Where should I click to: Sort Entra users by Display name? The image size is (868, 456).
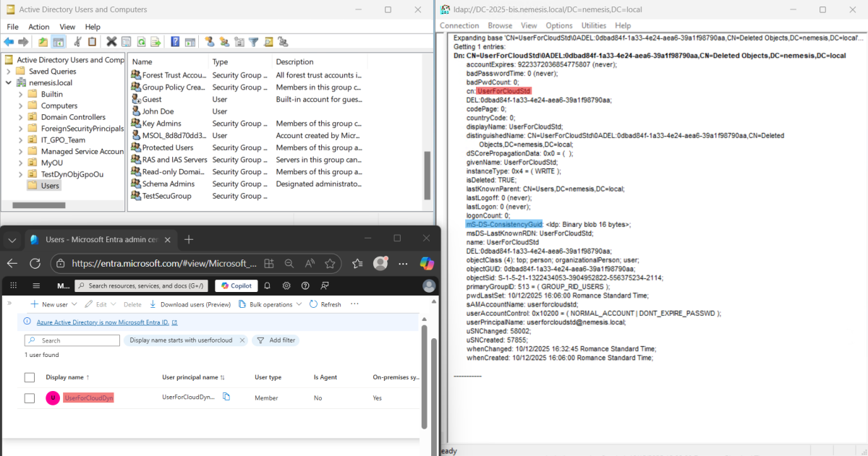pos(67,377)
